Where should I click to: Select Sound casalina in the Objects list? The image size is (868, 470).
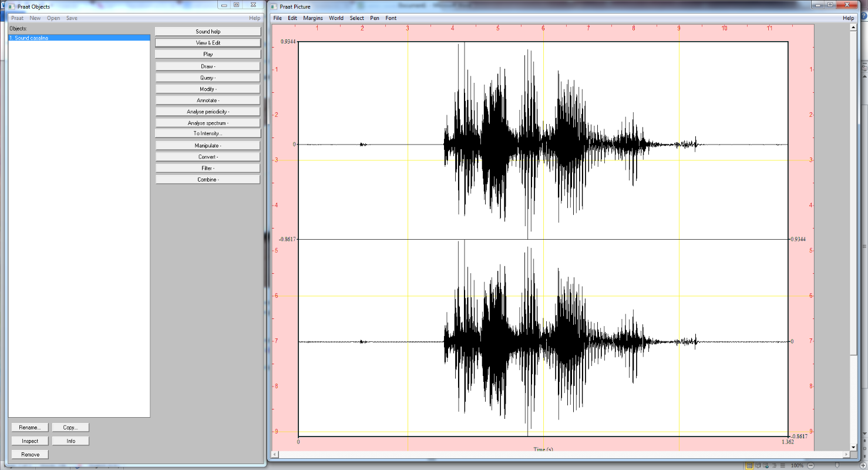click(79, 38)
